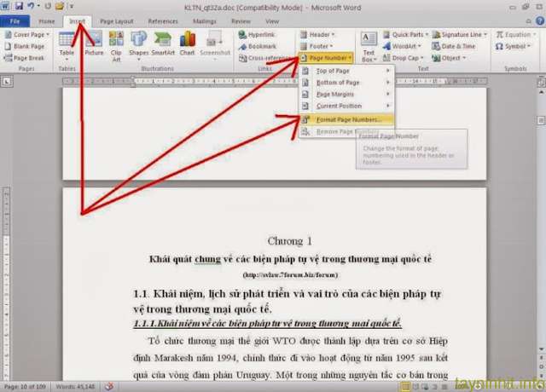Viewport: 546px width, 392px height.
Task: Add a Bookmark
Action: point(260,46)
